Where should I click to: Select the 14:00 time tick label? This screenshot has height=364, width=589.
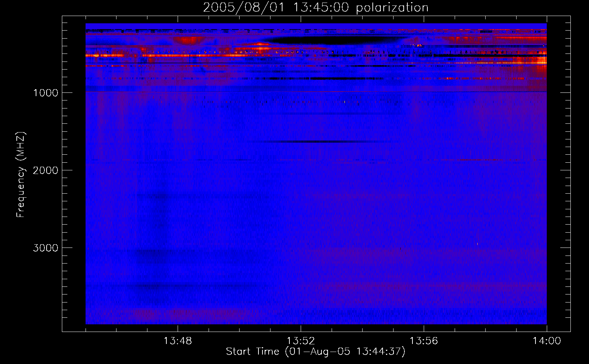tap(547, 341)
